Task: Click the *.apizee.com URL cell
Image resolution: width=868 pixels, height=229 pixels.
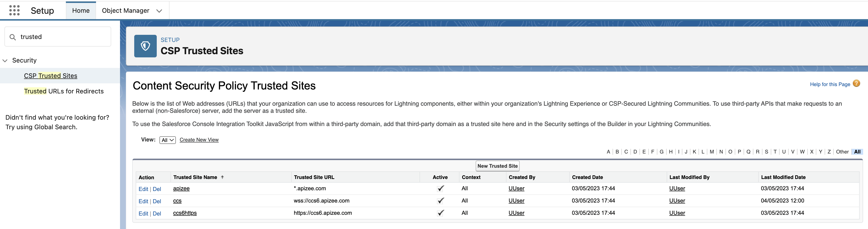Action: [310, 188]
